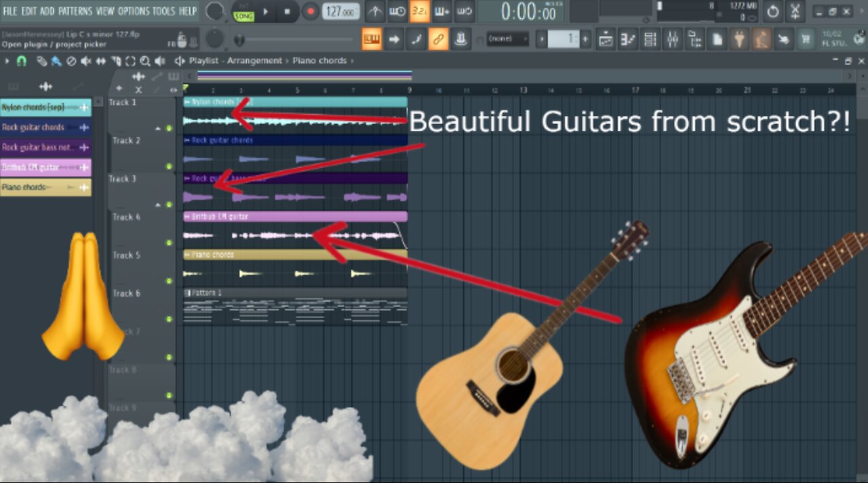
Task: Select the Slice tool in playlist
Action: [116, 61]
